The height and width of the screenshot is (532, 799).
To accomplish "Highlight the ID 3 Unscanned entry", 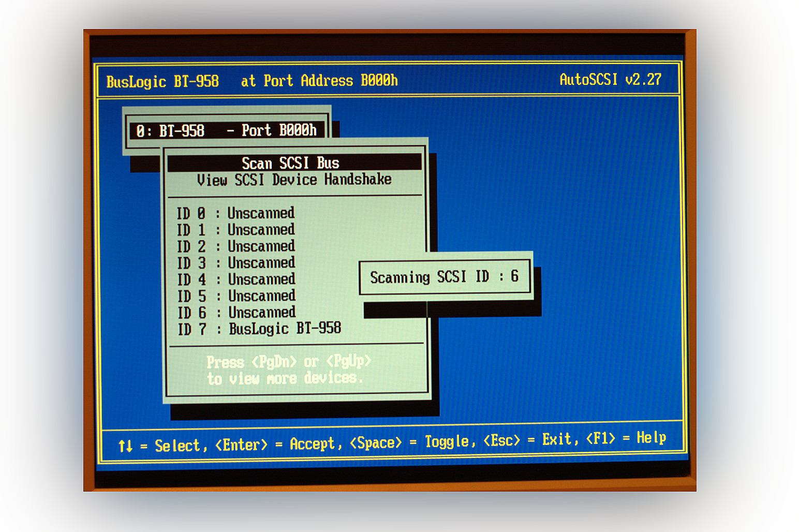I will 236,263.
